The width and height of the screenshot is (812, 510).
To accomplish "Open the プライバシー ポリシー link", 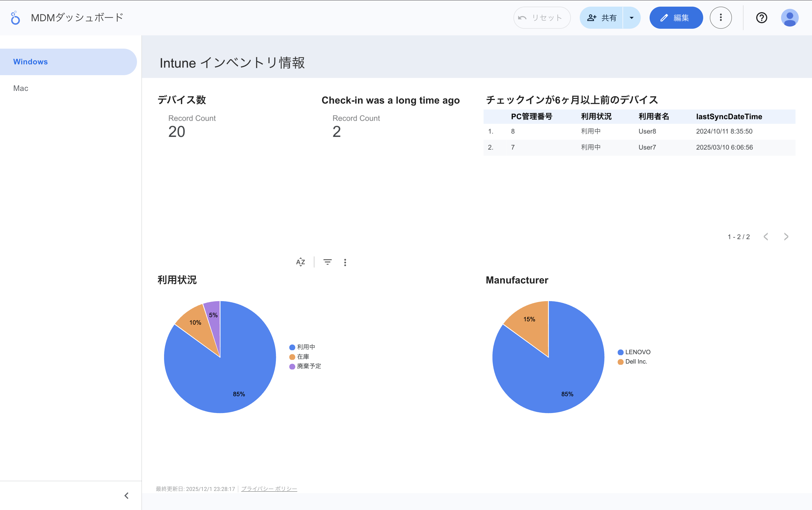I will coord(269,489).
